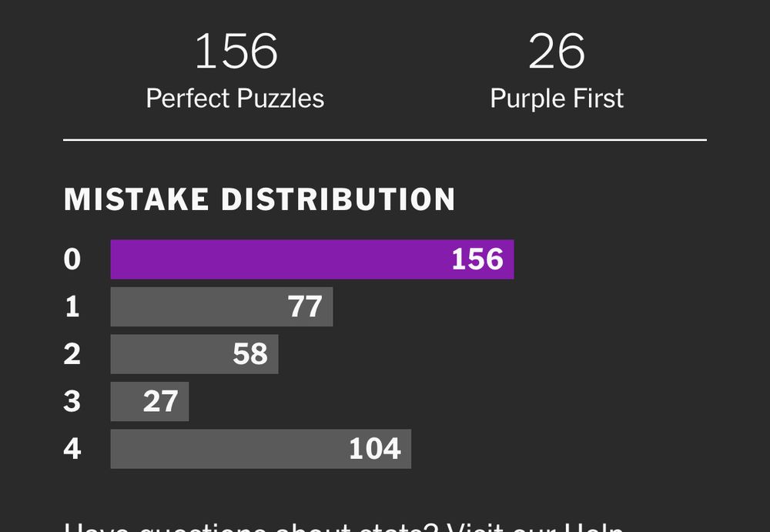This screenshot has height=532, width=770.
Task: Click the 104 count in the chart
Action: [375, 449]
